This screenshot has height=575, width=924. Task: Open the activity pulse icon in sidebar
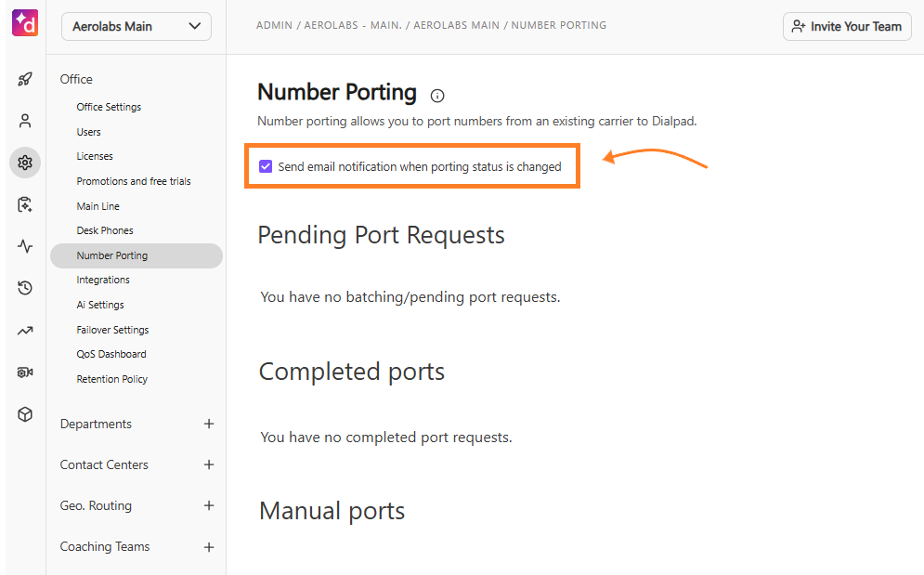25,246
